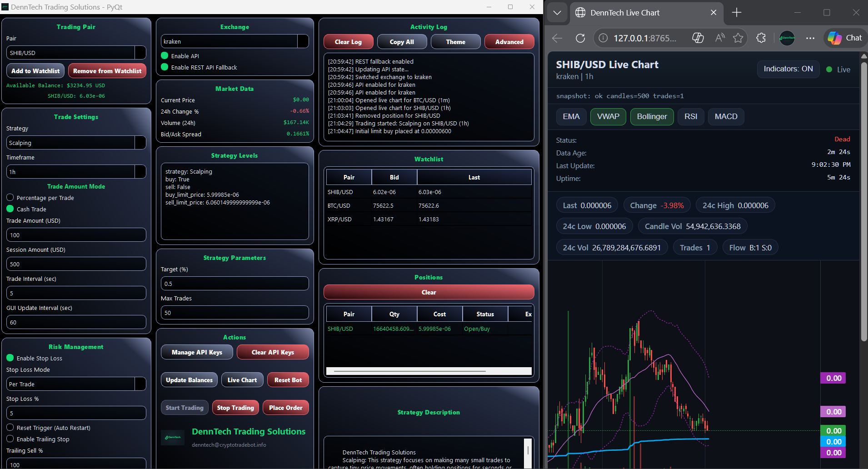The width and height of the screenshot is (868, 469).
Task: Open the Strategy dropdown showing Scalping
Action: pos(76,142)
